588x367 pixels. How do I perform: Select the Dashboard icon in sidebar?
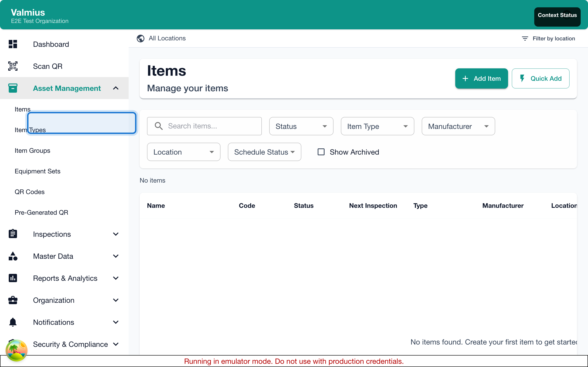coord(13,44)
